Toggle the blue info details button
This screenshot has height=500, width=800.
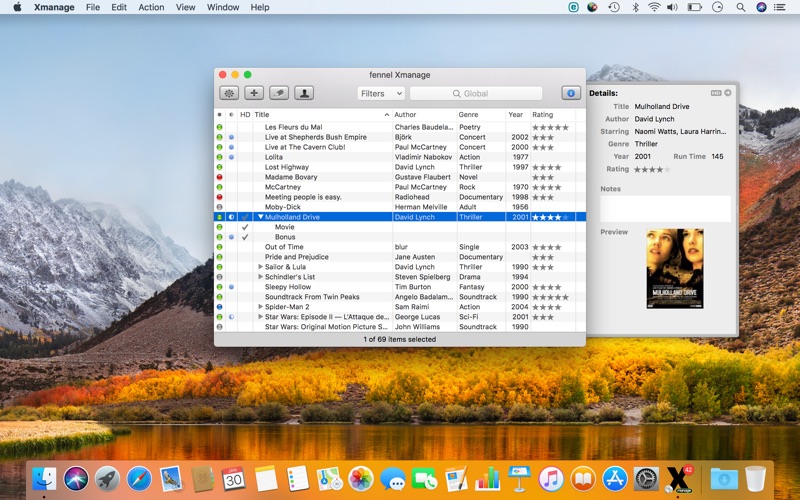point(571,93)
